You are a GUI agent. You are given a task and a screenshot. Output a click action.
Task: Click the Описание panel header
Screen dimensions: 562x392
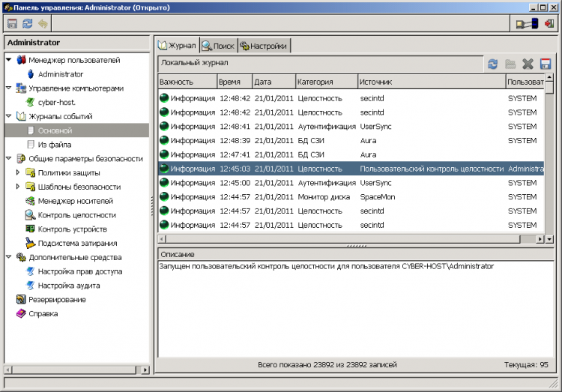click(355, 254)
